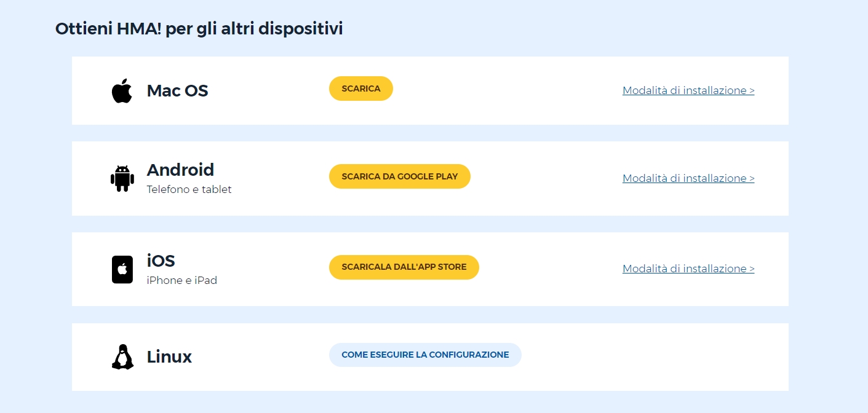Select the Android heading text
The image size is (868, 413).
click(180, 170)
